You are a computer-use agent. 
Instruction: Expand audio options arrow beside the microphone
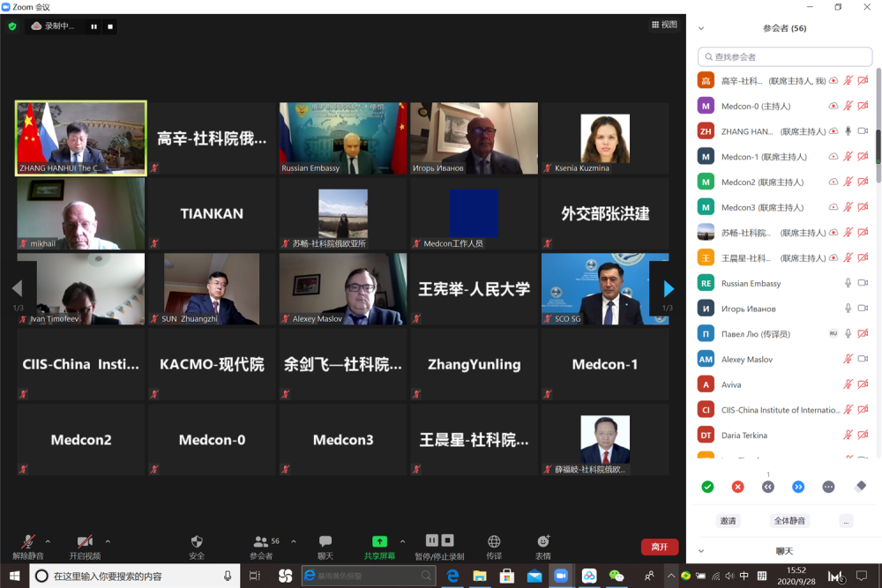click(x=48, y=541)
